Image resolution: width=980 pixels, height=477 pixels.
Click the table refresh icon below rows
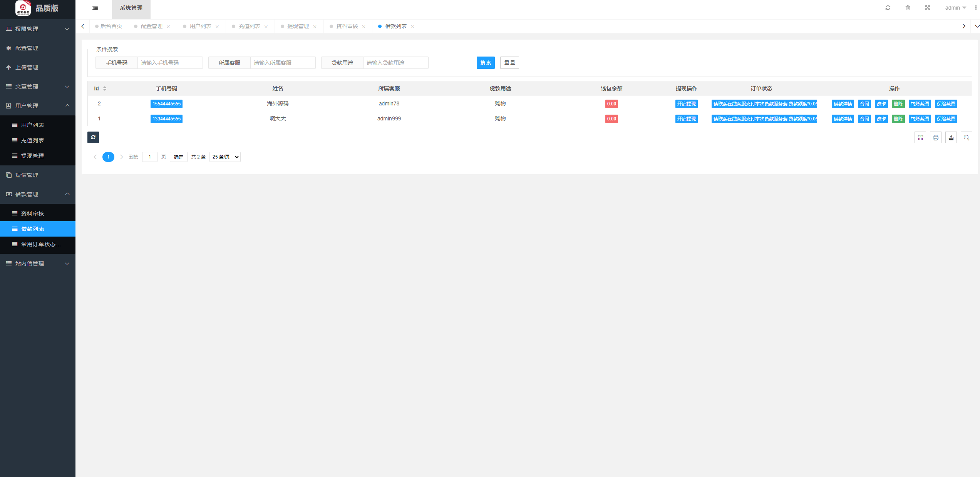coord(93,137)
